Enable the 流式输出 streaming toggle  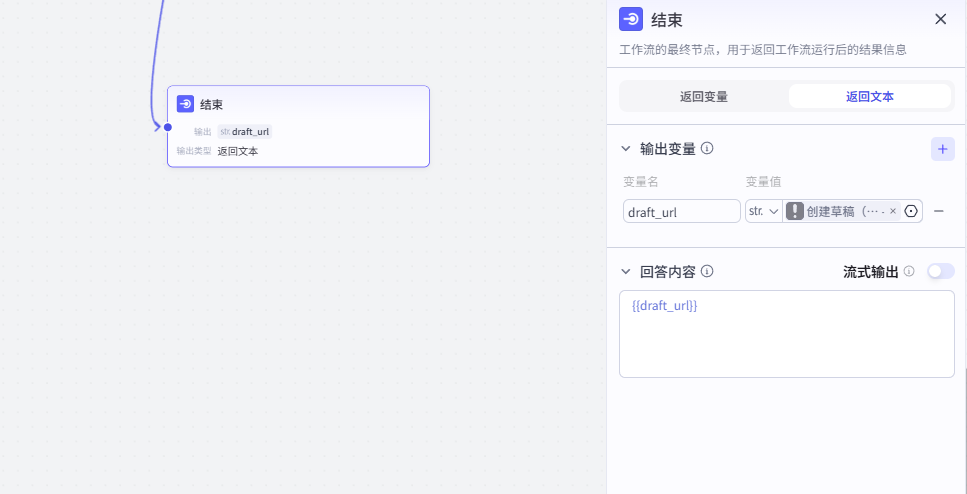[940, 271]
